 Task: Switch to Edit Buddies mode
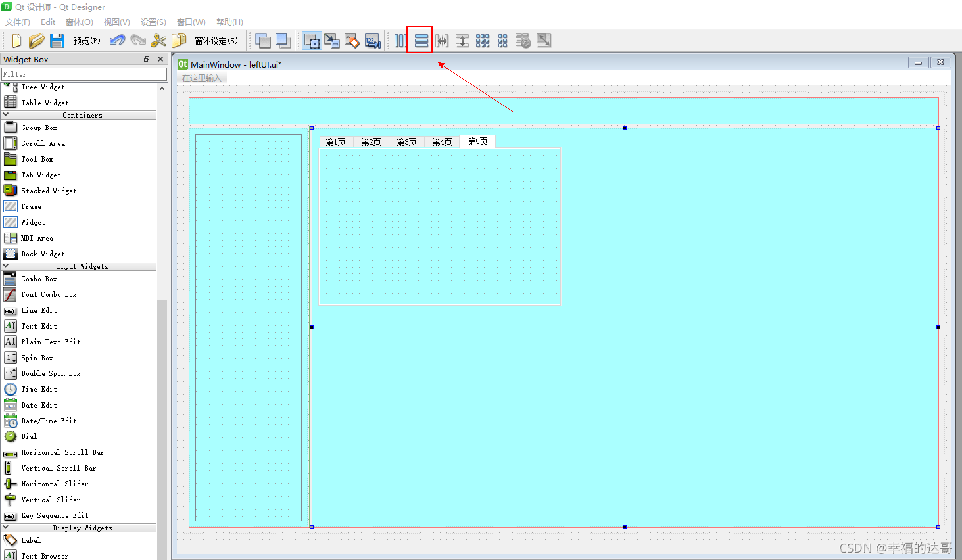pyautogui.click(x=352, y=41)
